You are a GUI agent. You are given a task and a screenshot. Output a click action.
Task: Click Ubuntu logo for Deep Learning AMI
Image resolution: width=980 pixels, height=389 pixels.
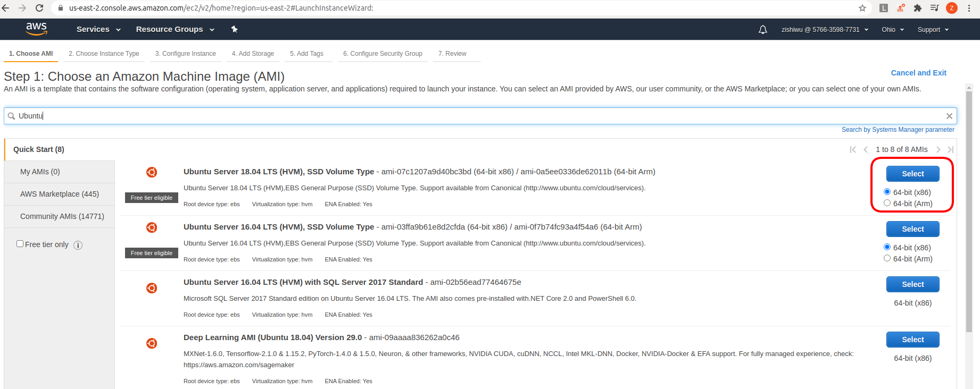pyautogui.click(x=152, y=343)
